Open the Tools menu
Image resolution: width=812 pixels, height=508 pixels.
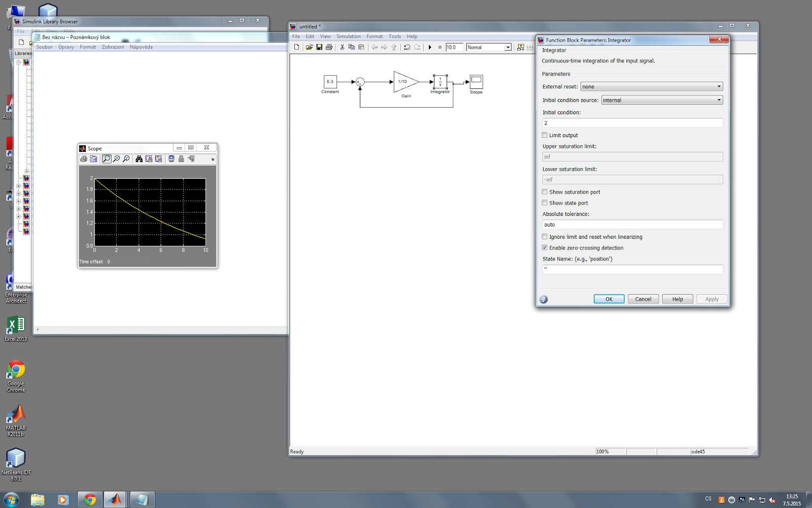click(x=395, y=37)
